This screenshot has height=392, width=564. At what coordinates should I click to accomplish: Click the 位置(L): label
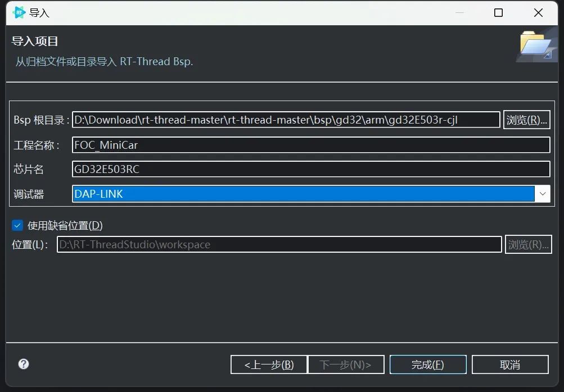point(30,245)
